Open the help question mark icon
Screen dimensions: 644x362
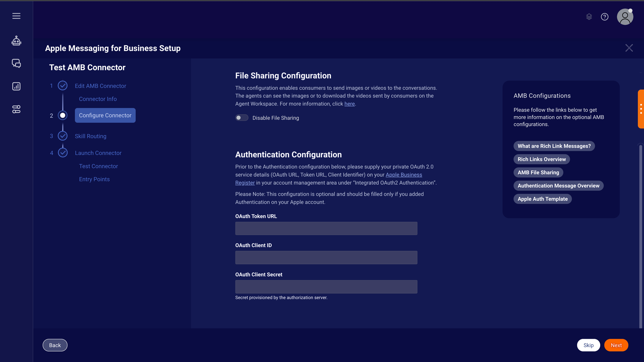(604, 17)
